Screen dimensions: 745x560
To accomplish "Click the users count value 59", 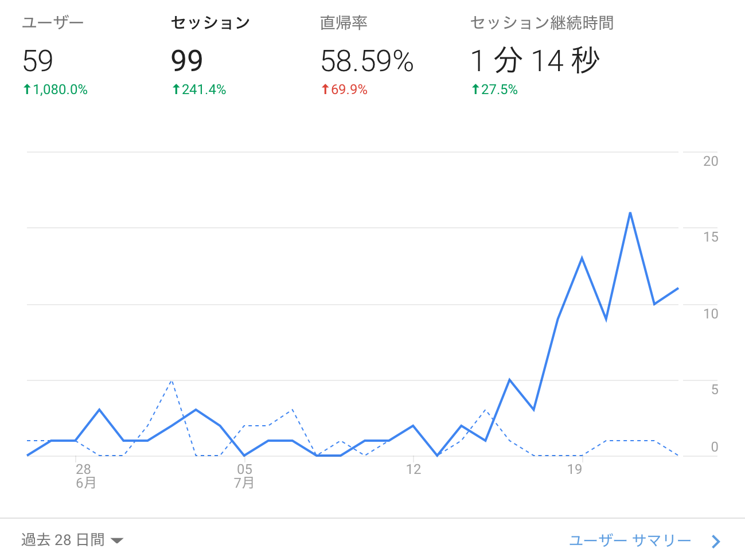I will pyautogui.click(x=38, y=61).
